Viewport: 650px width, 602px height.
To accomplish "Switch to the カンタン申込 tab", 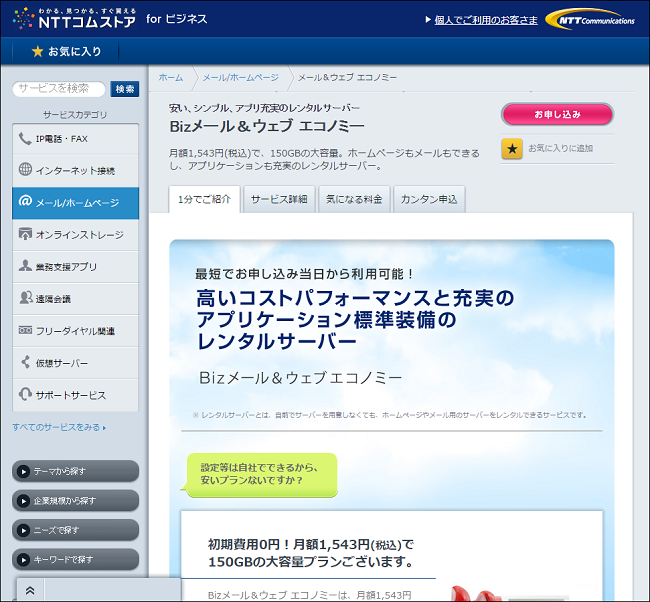I will (429, 199).
